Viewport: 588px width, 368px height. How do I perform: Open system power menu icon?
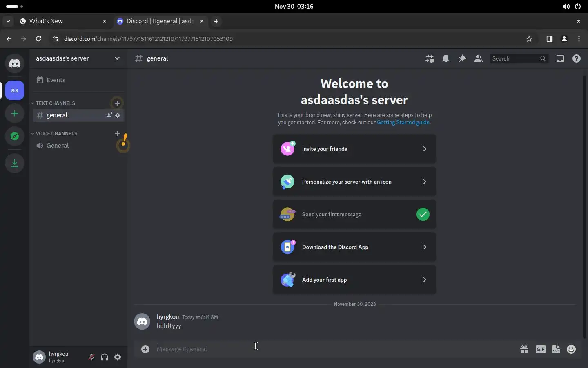click(578, 7)
